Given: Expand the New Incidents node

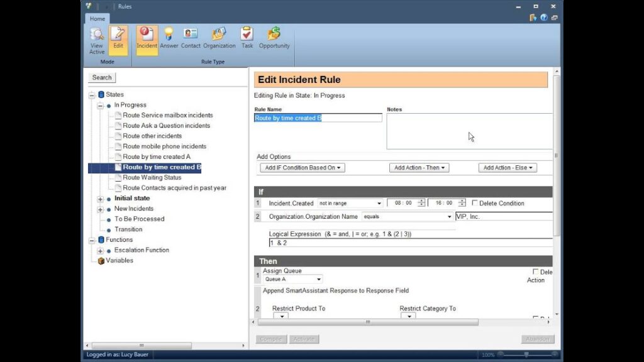Looking at the screenshot, I should coord(100,209).
